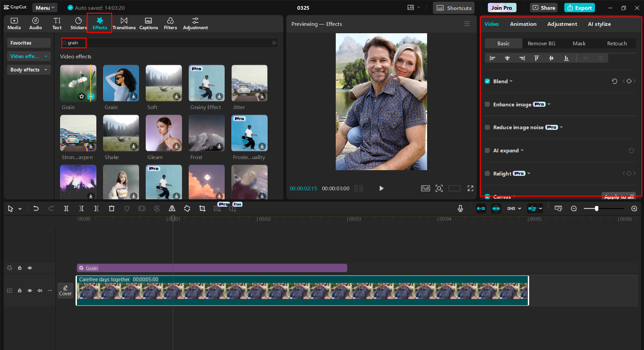Click the fullscreen preview expand icon
Viewport: 644px width, 350px height.
470,188
